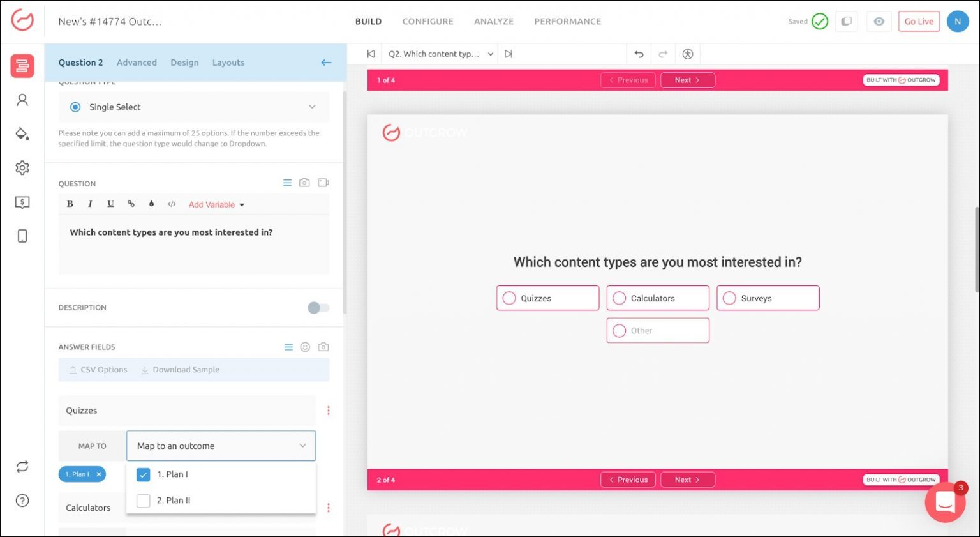Jump to the first question icon
The image size is (980, 537).
click(x=371, y=54)
